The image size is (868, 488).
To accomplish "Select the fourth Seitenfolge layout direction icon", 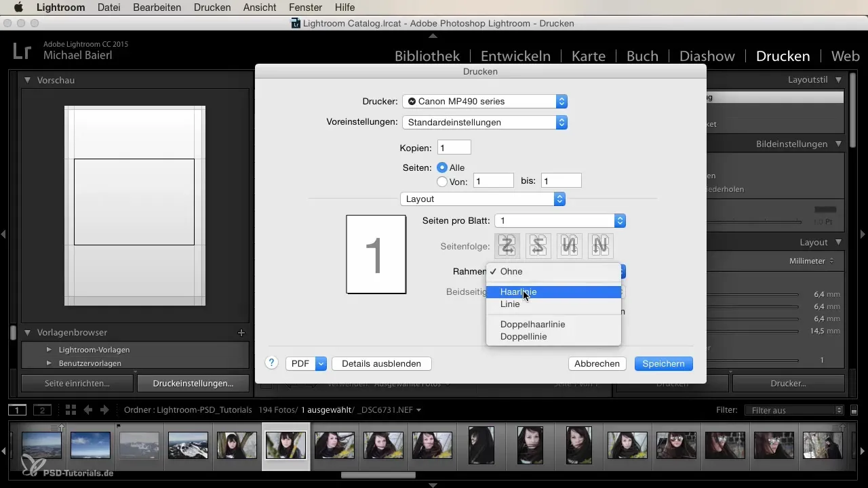I will 601,245.
